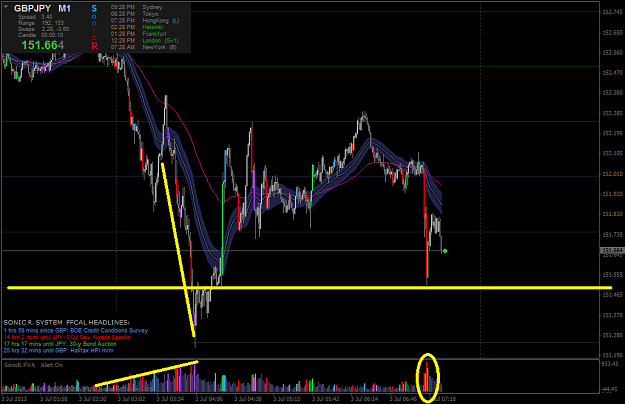Click the M1 timeframe label

64,8
